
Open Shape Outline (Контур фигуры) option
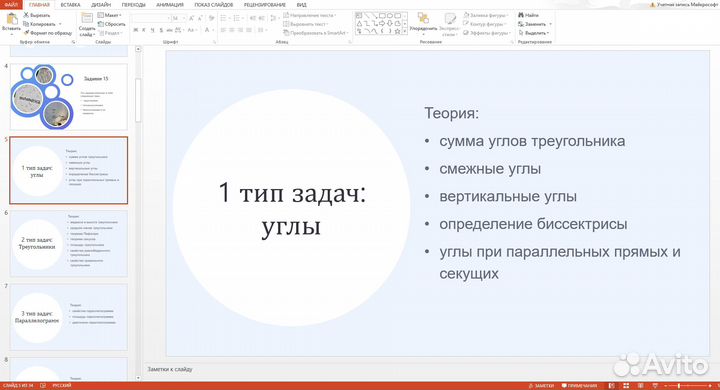click(x=485, y=24)
